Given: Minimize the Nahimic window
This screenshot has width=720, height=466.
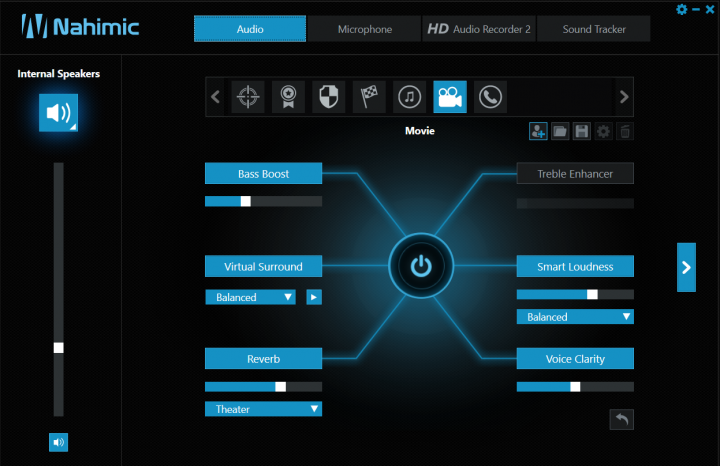Looking at the screenshot, I should click(696, 9).
